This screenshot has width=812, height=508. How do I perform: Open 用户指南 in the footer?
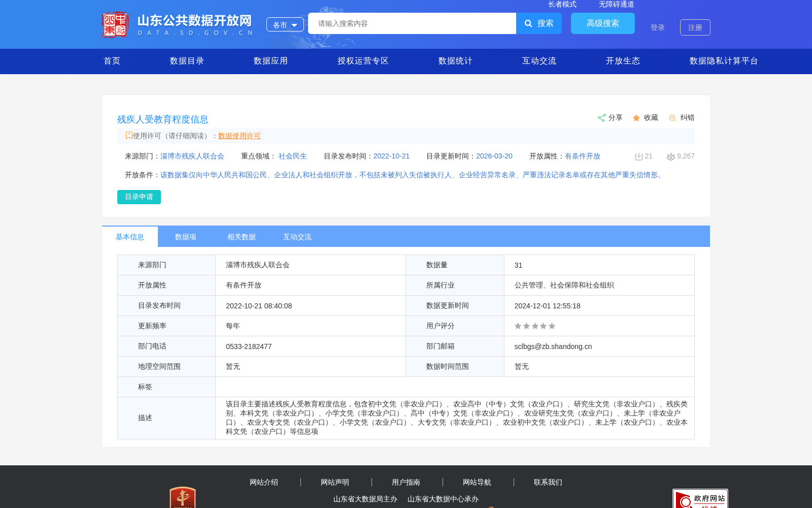coord(406,482)
